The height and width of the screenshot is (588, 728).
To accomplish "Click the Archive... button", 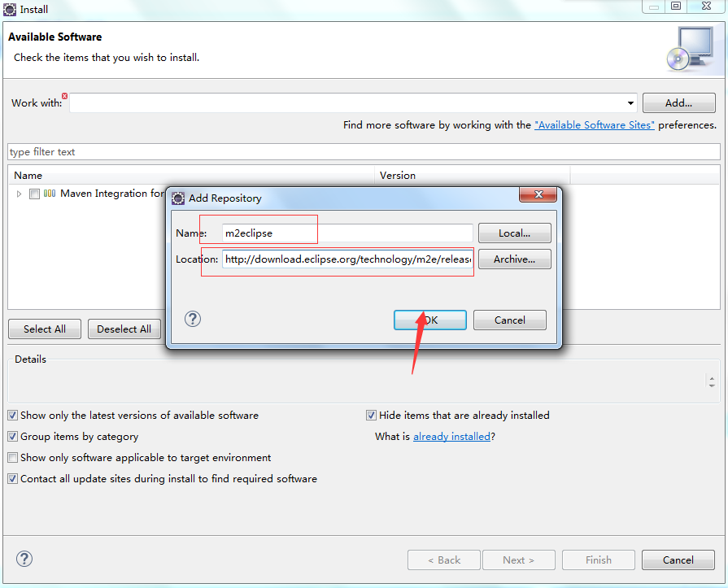I will (514, 259).
